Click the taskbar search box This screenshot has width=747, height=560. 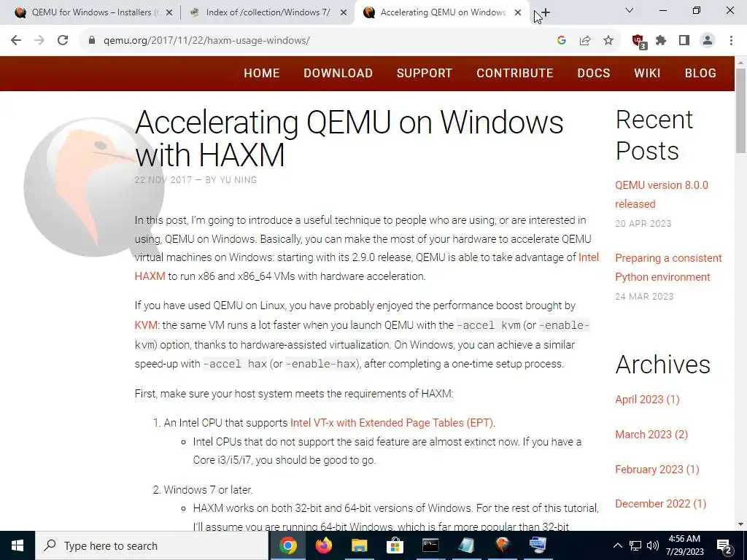click(152, 545)
